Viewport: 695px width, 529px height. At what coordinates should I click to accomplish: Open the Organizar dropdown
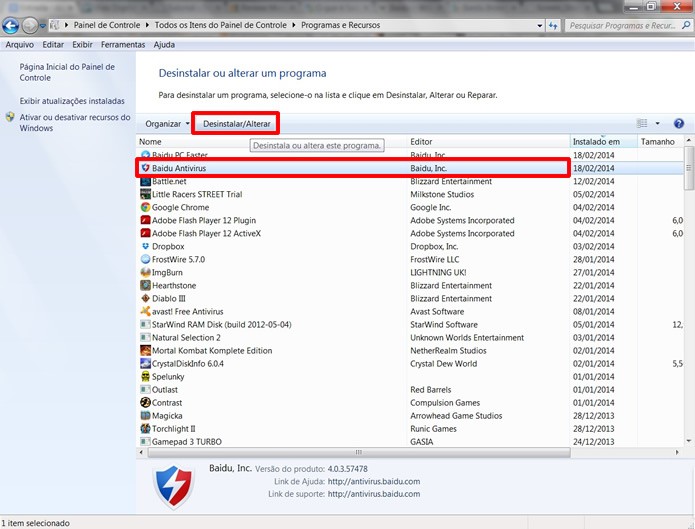tap(167, 124)
